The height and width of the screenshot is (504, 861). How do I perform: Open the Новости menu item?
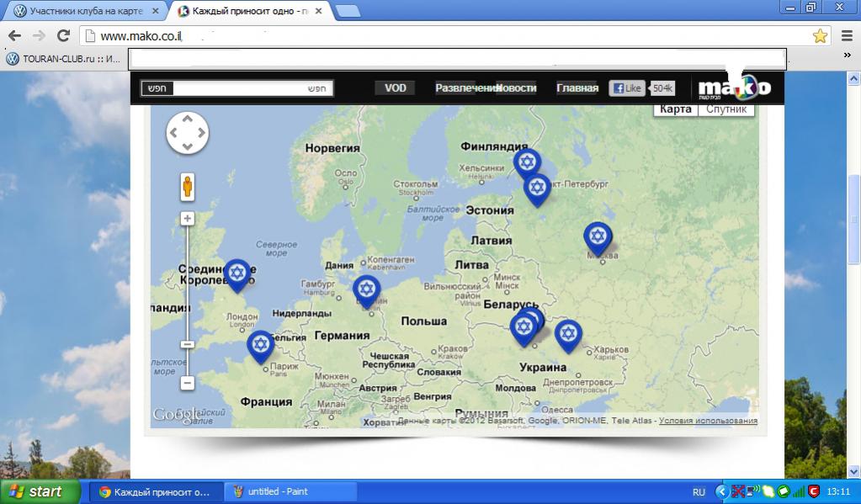(516, 88)
